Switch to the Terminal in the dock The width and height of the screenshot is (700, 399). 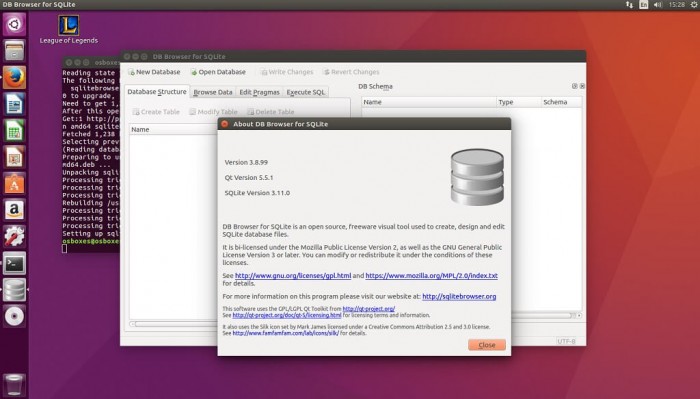[x=14, y=263]
